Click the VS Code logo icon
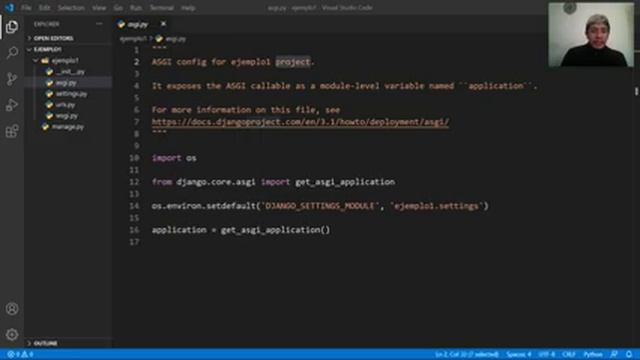This screenshot has width=640, height=360. 9,7
